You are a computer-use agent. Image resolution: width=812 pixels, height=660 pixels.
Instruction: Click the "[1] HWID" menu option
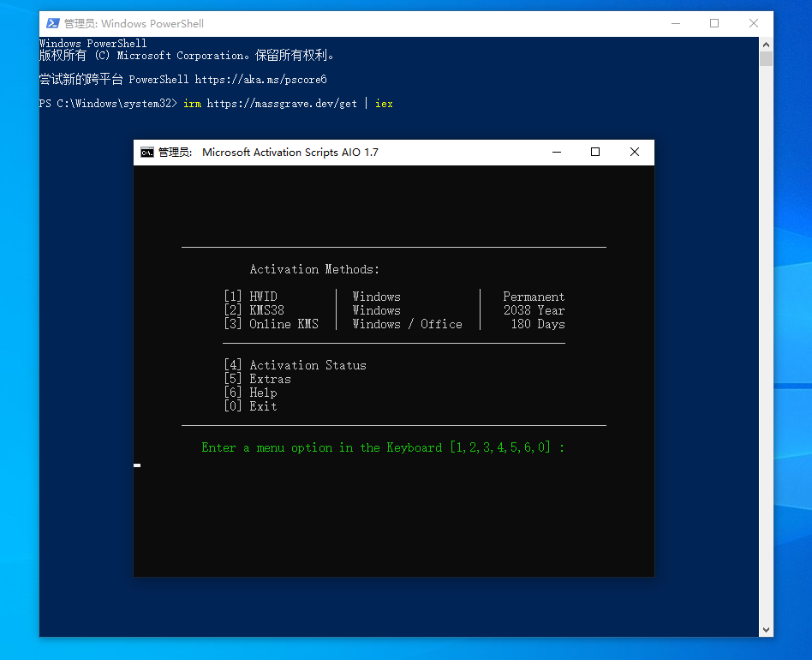(251, 297)
